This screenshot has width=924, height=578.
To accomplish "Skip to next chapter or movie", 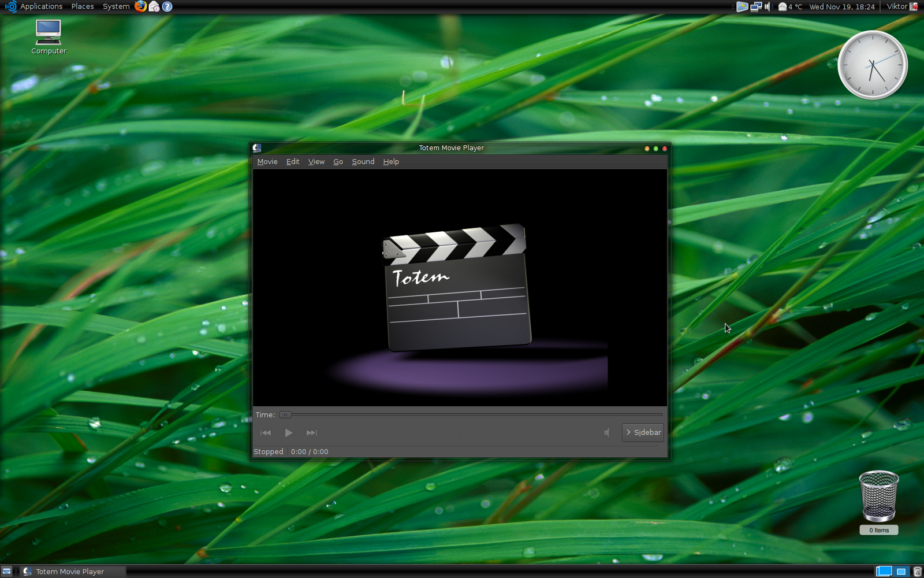I will [312, 432].
